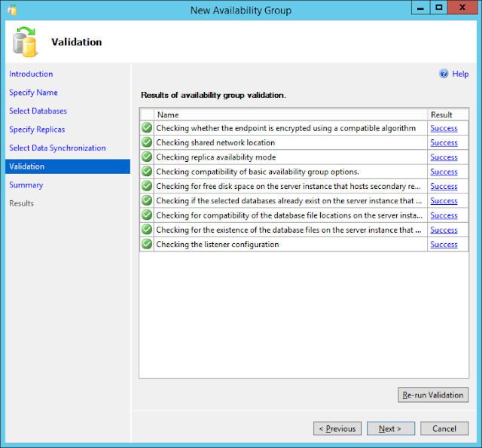Viewport: 482px width, 448px height.
Task: Click the Re-run Validation button
Action: [x=433, y=395]
